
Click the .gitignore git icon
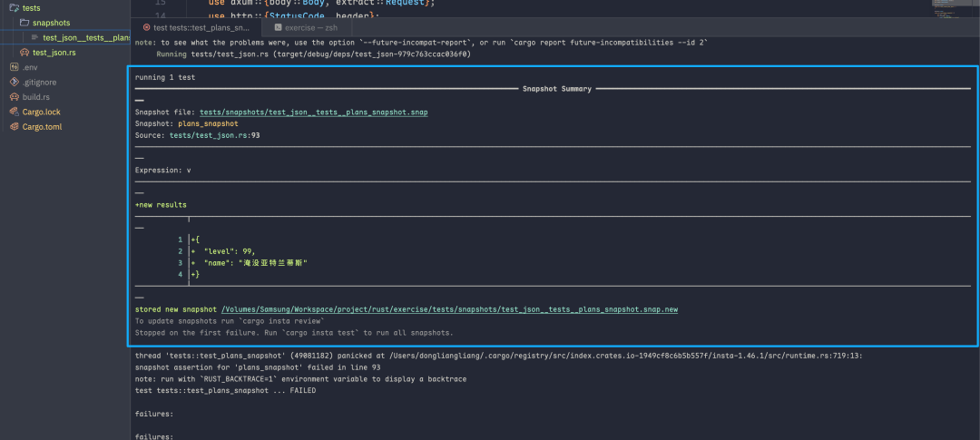coord(14,82)
